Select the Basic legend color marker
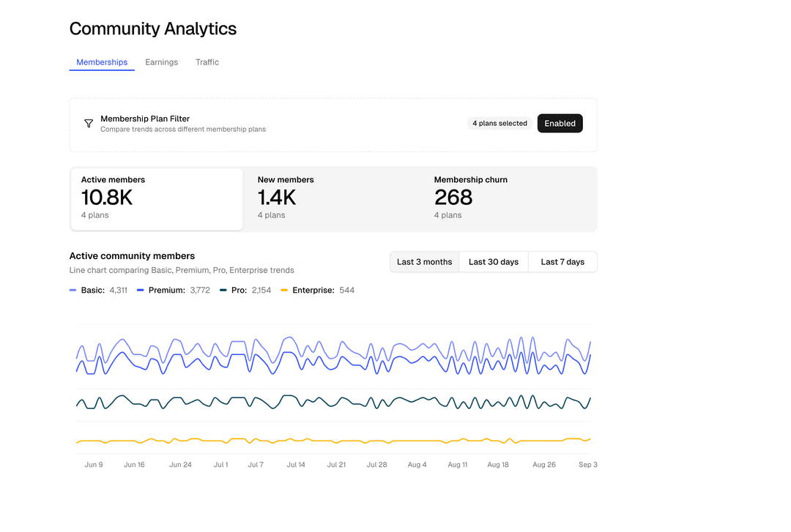The image size is (791, 532). click(x=73, y=290)
